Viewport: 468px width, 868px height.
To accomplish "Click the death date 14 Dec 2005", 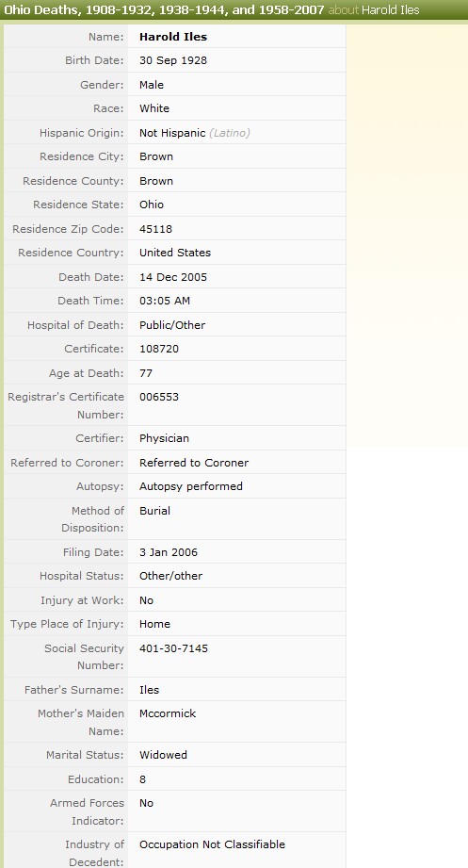I will tap(173, 277).
